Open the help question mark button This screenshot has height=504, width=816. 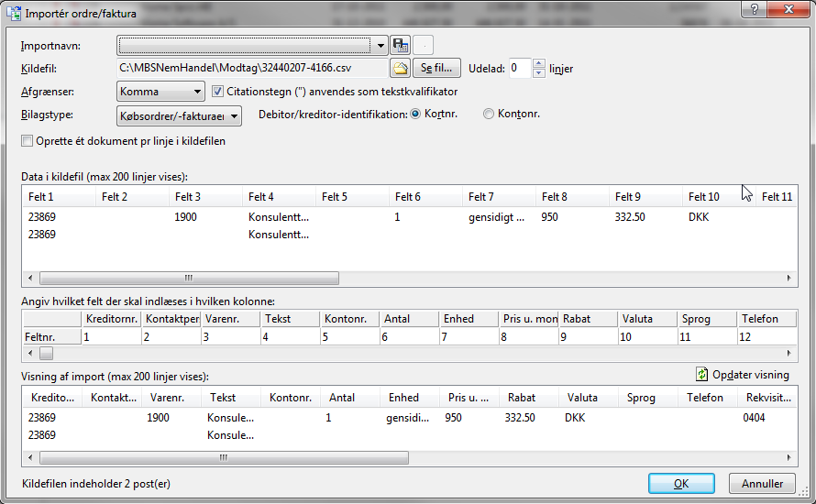point(754,9)
